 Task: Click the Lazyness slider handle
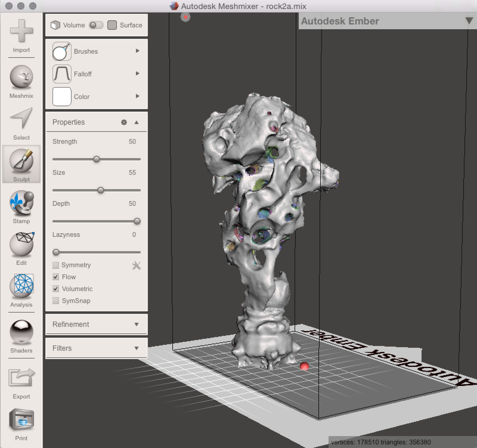coord(56,252)
